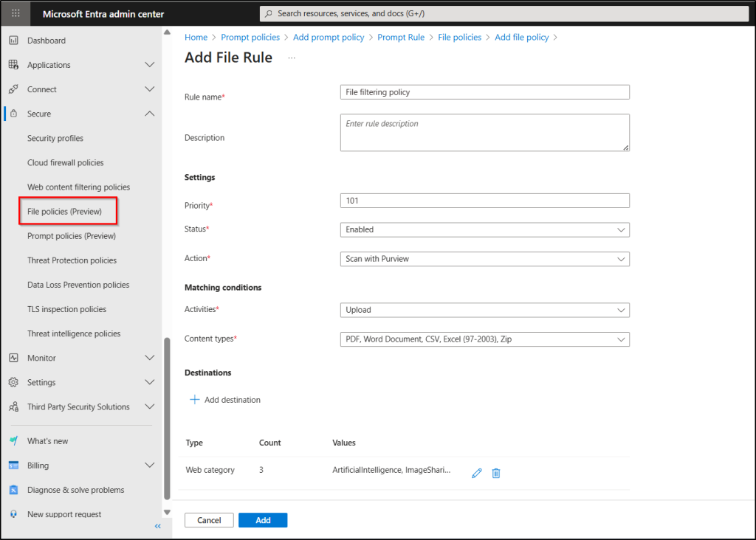Open New support request
The image size is (756, 540).
point(64,514)
